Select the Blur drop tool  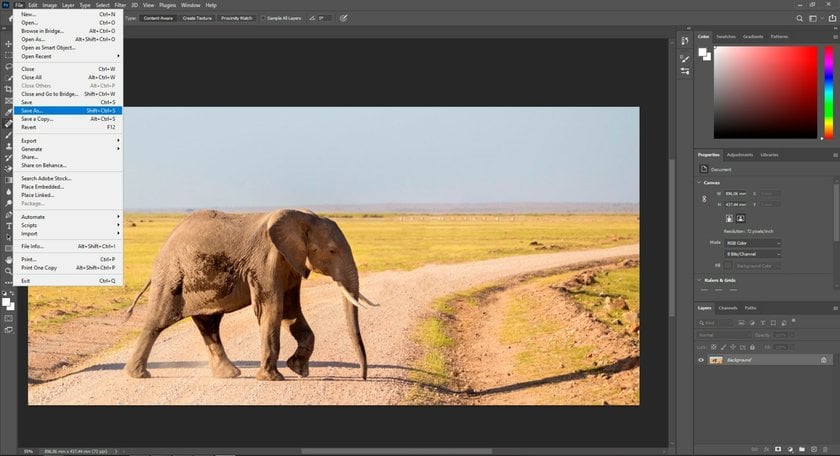pyautogui.click(x=8, y=191)
